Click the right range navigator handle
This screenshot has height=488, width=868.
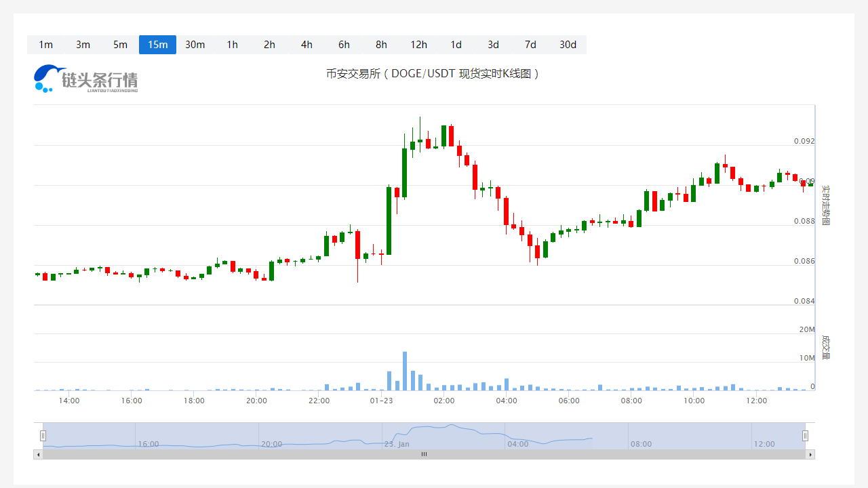[805, 436]
